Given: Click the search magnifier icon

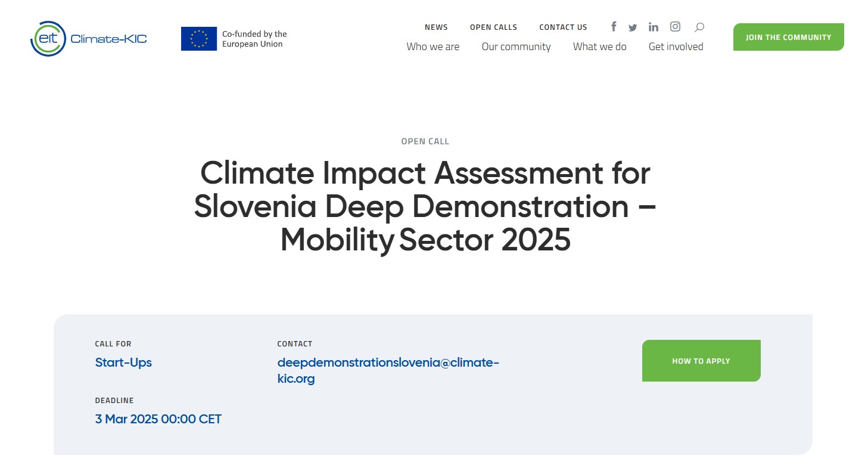Looking at the screenshot, I should point(699,27).
